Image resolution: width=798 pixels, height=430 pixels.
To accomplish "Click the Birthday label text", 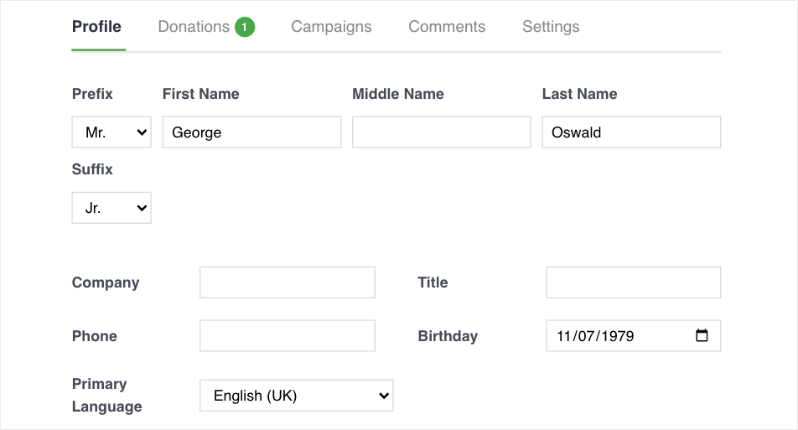I will click(448, 336).
